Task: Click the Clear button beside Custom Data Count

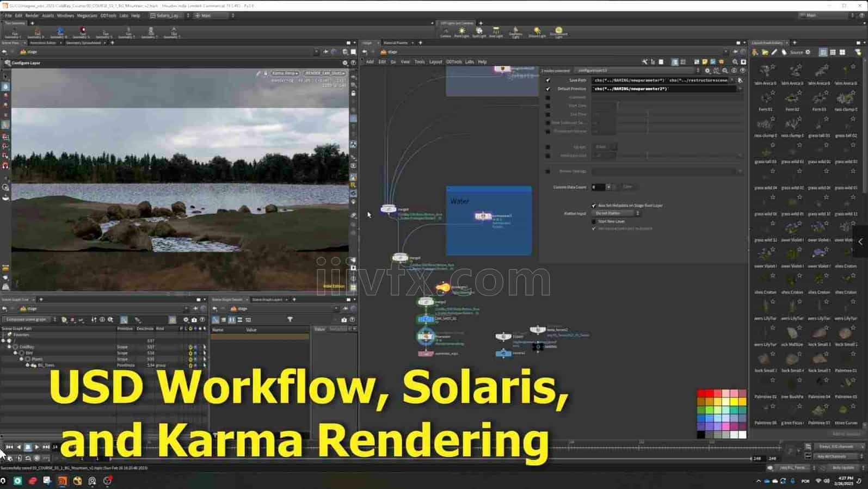Action: pos(627,187)
